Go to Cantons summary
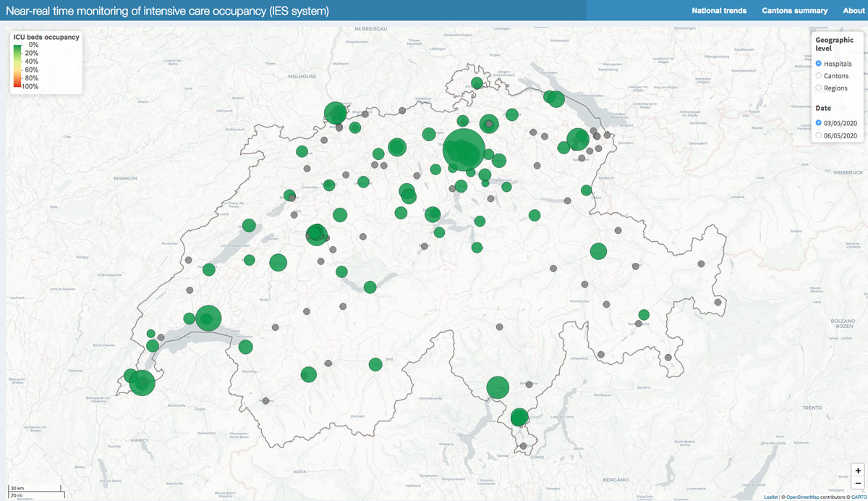Viewport: 868px width, 501px height. (x=794, y=11)
